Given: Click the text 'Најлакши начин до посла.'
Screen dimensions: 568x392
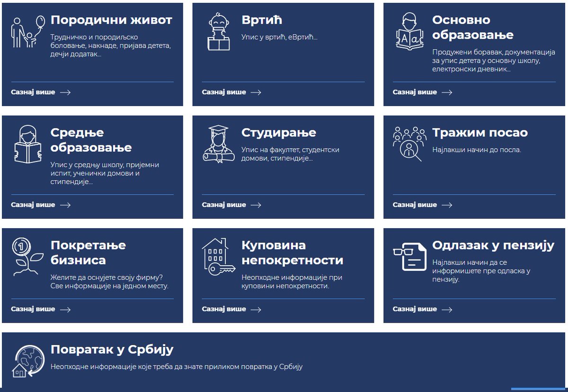Looking at the screenshot, I should point(476,150).
